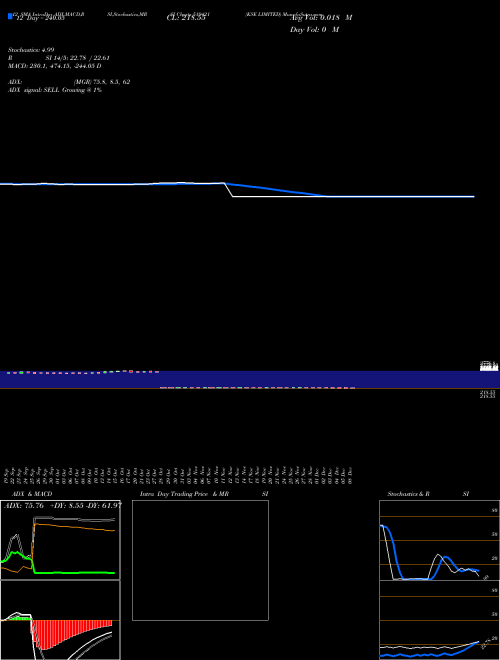500x660 pixels.
Task: Click the 'CL: 215.55' closing price text
Action: (186, 18)
